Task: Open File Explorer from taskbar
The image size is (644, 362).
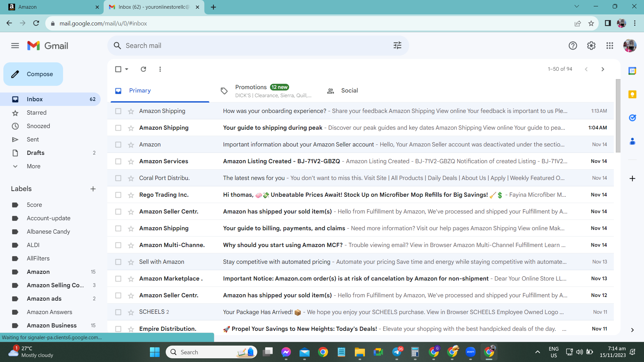Action: point(360,352)
